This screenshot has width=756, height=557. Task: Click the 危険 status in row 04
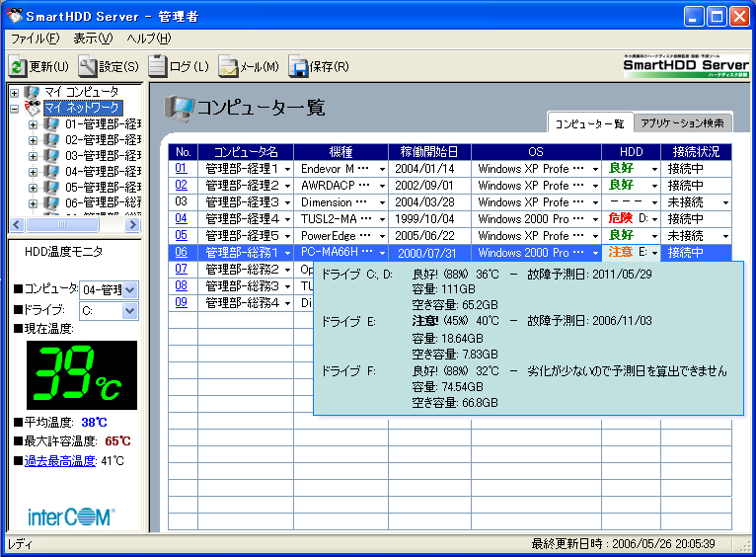point(620,218)
